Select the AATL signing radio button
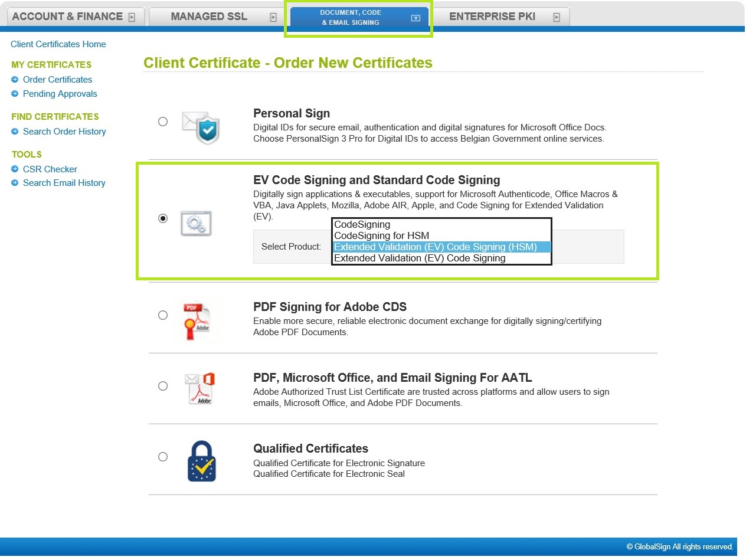This screenshot has width=746, height=560. click(163, 386)
